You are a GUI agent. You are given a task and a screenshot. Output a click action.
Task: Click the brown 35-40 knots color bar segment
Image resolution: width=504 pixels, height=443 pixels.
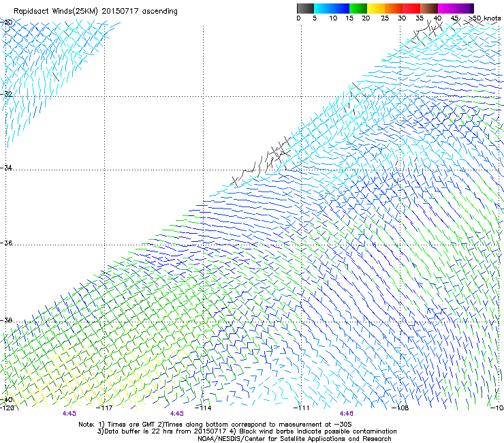point(429,8)
